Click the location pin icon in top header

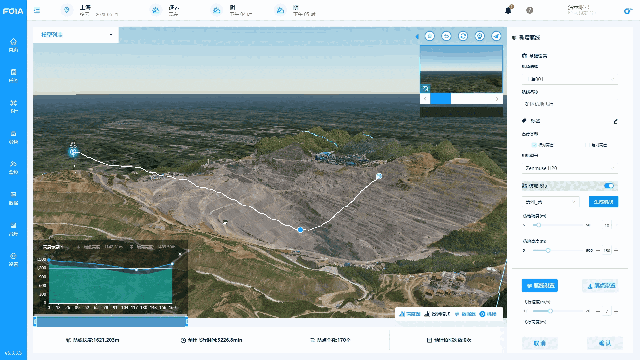67,10
